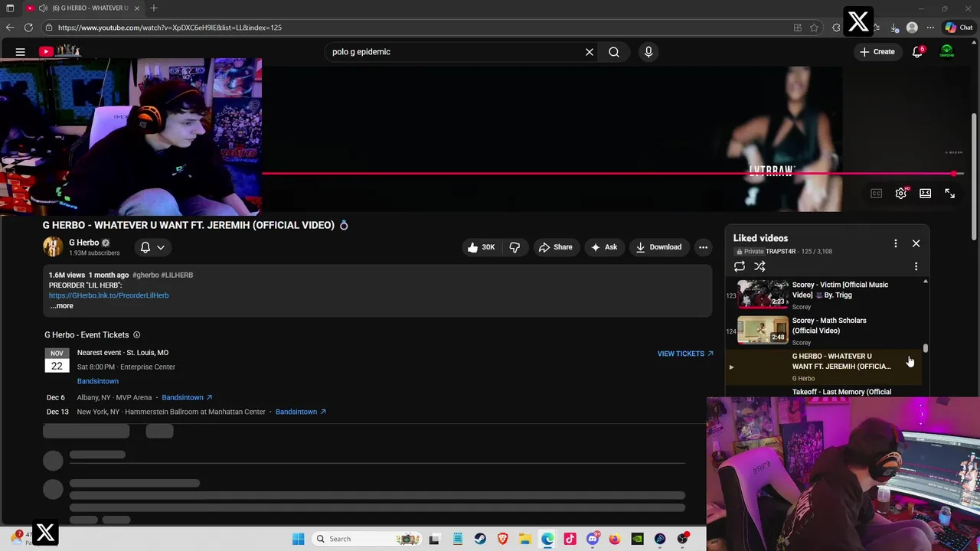
Task: Open player settings gear
Action: pos(901,194)
